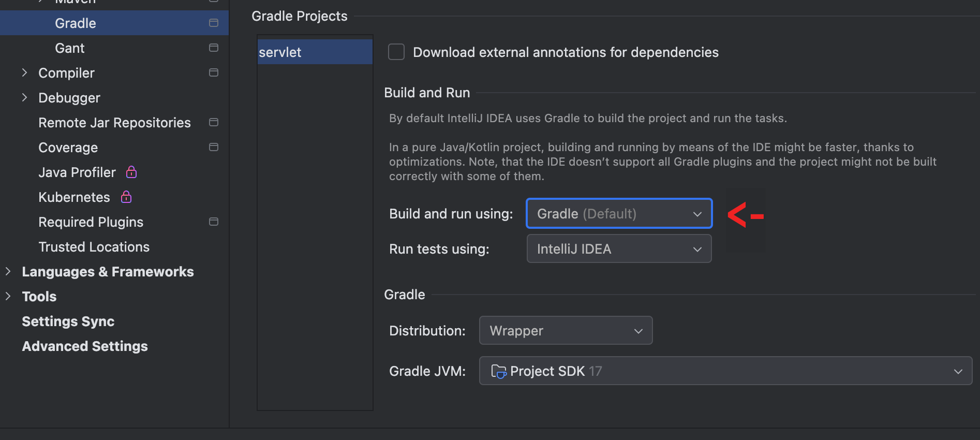
Task: Open the Remote Jar Repositories page
Action: 114,123
